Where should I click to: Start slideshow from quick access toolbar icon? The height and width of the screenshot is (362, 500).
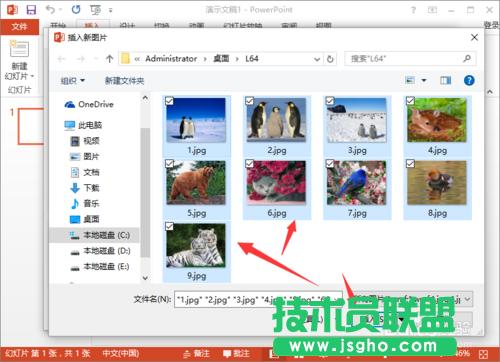tap(95, 10)
